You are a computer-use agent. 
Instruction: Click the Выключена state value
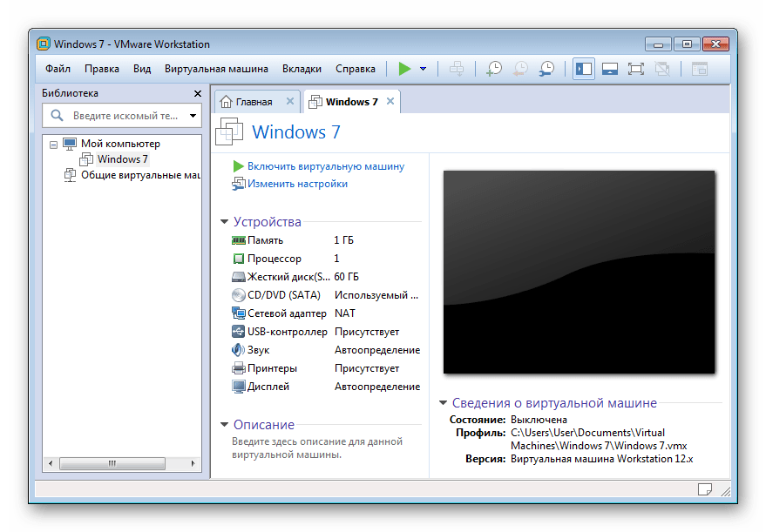(x=539, y=420)
